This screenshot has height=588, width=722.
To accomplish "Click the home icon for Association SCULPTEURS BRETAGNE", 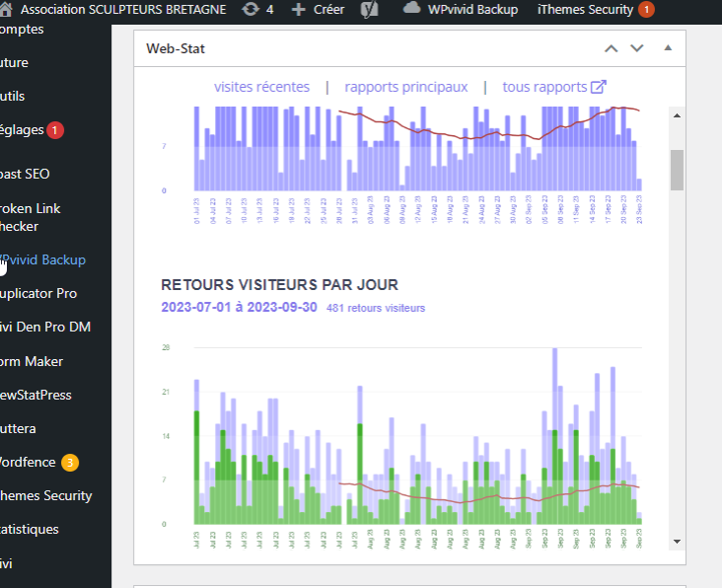I will click(x=7, y=10).
